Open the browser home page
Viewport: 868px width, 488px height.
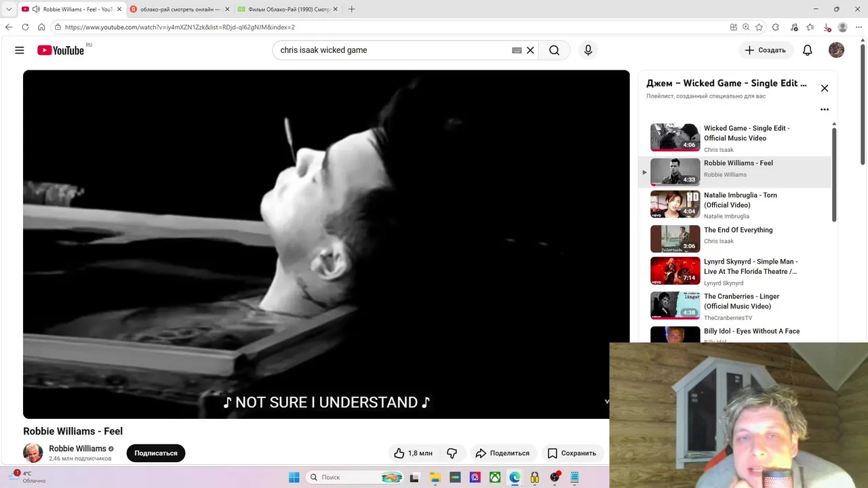41,27
